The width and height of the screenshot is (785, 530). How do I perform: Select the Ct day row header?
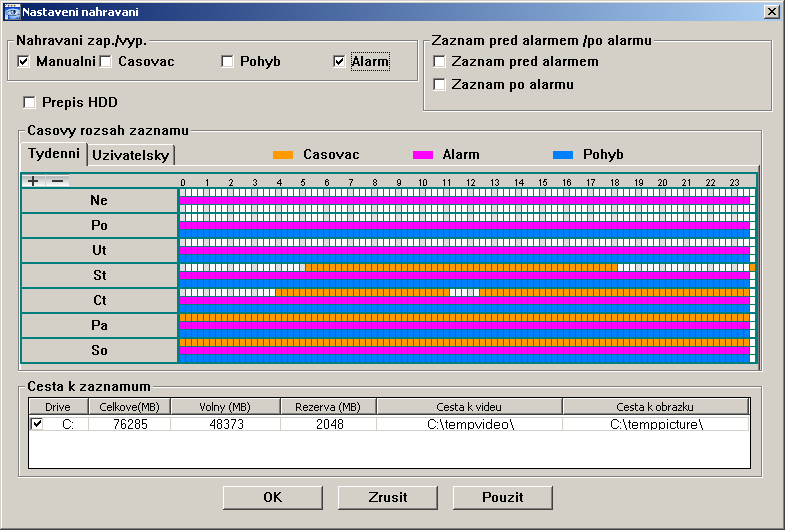point(99,300)
